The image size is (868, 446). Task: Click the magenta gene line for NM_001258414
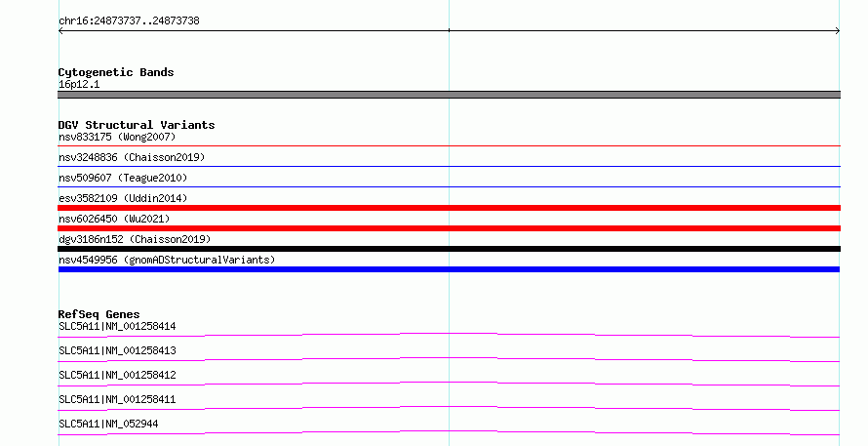click(449, 335)
